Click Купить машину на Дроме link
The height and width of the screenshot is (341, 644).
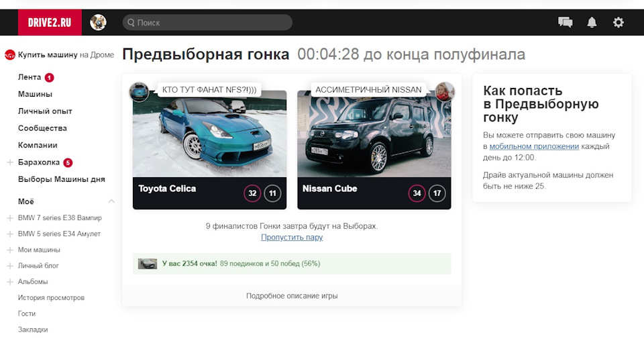(66, 54)
